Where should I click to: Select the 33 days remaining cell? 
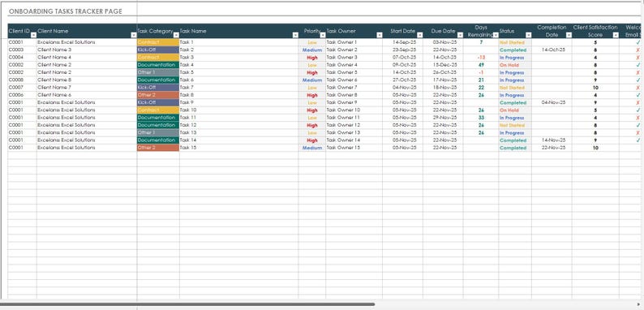(481, 118)
